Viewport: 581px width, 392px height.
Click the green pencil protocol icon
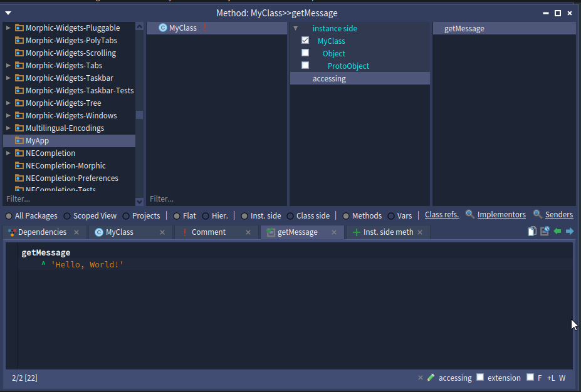pos(431,378)
